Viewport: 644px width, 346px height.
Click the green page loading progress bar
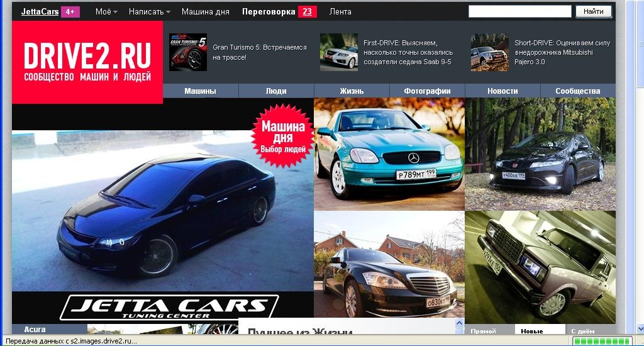click(602, 341)
